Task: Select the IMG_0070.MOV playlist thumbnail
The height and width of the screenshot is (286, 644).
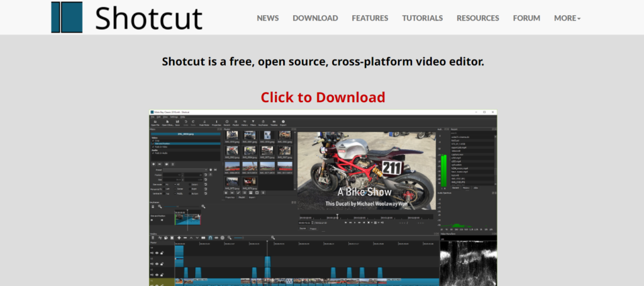Action: coord(250,166)
